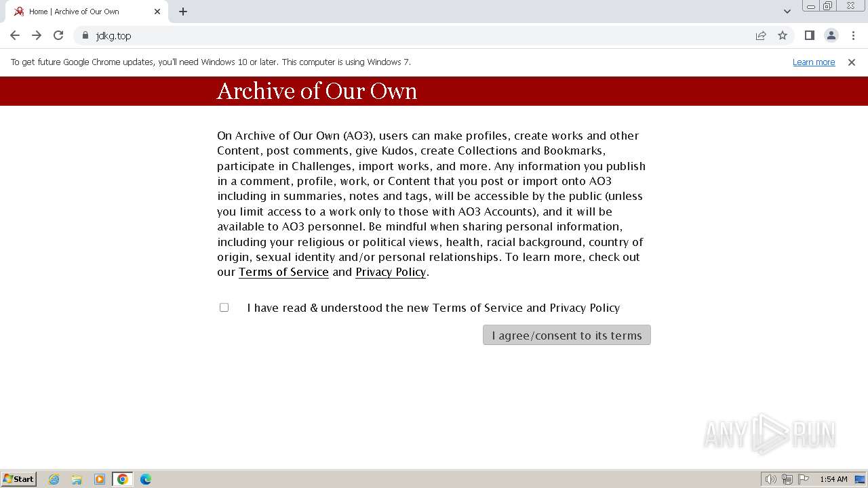Open the Terms of Service link
The width and height of the screenshot is (868, 488).
click(283, 272)
